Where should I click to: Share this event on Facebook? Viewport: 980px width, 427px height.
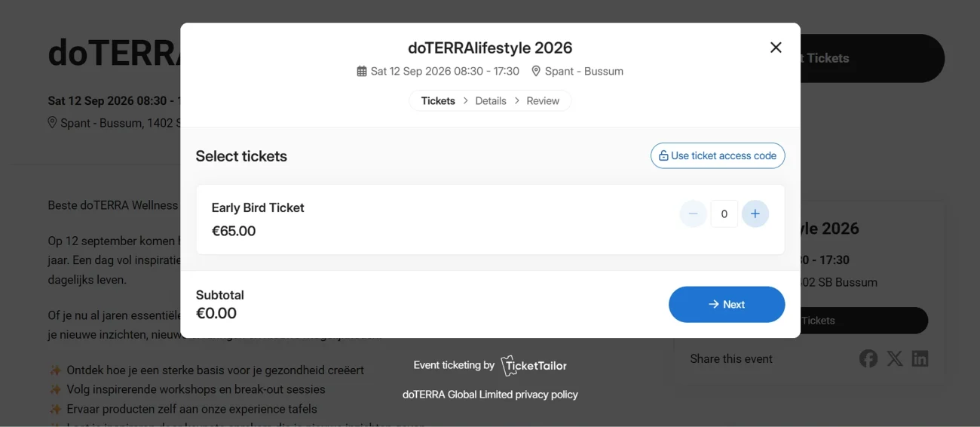(868, 359)
